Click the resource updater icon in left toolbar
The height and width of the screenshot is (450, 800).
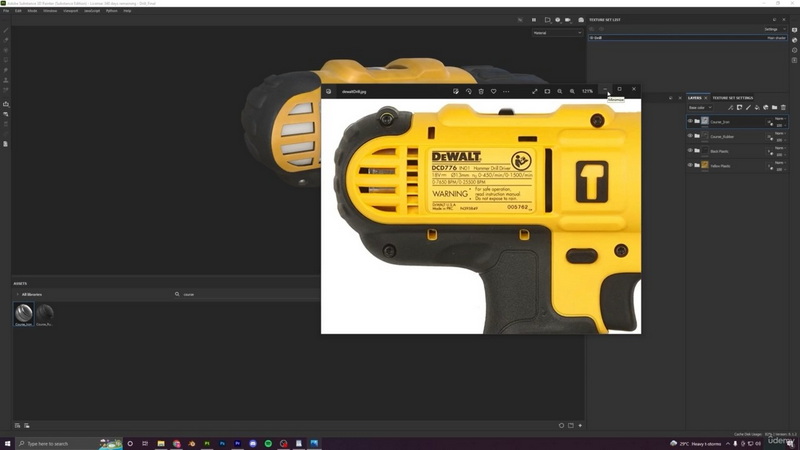click(x=6, y=114)
